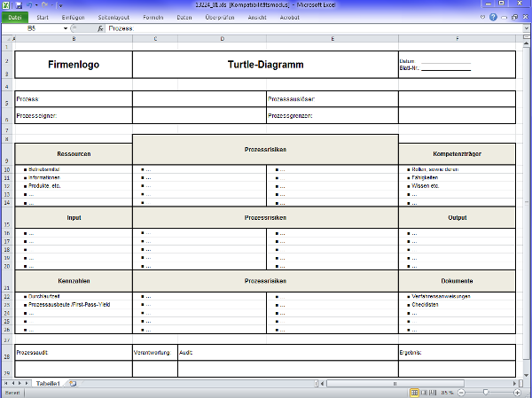
Task: Click the Save icon in quick access toolbar
Action: [x=18, y=5]
